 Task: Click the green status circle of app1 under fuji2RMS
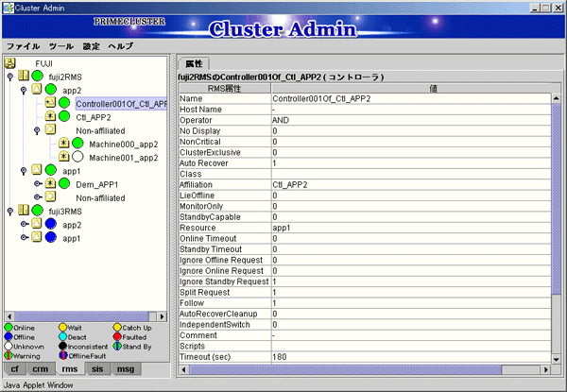tap(51, 170)
